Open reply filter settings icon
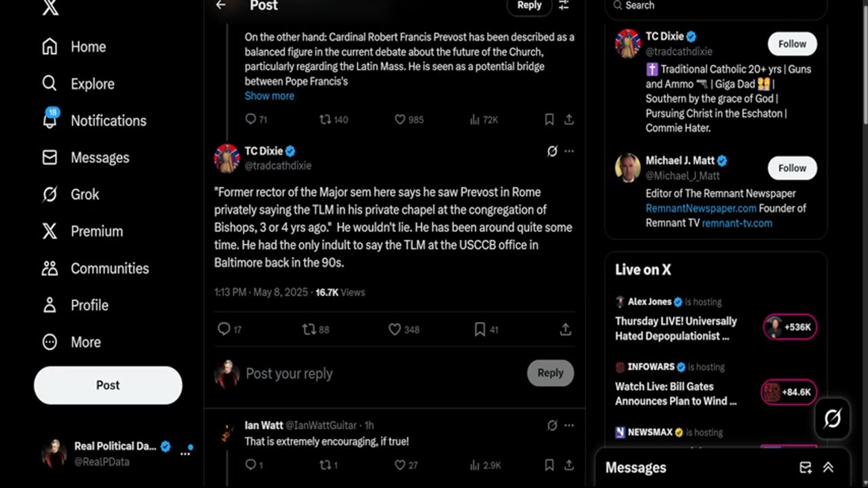 point(564,5)
